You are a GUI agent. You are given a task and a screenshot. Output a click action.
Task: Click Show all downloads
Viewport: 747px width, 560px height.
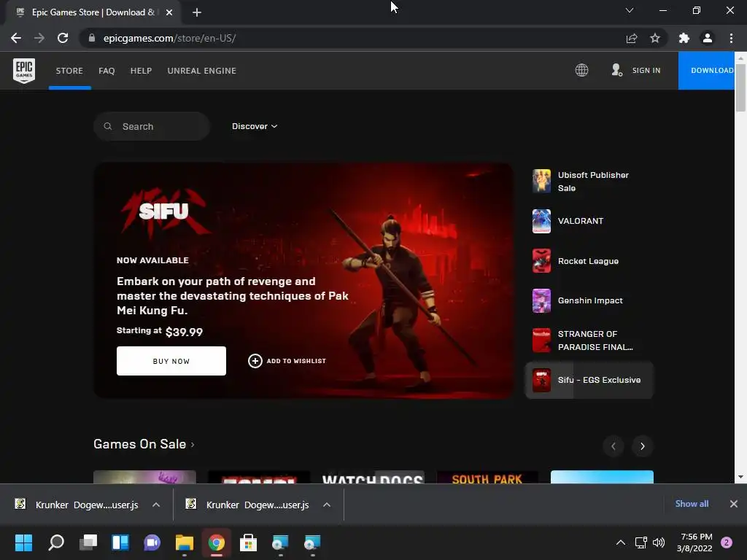(x=692, y=504)
